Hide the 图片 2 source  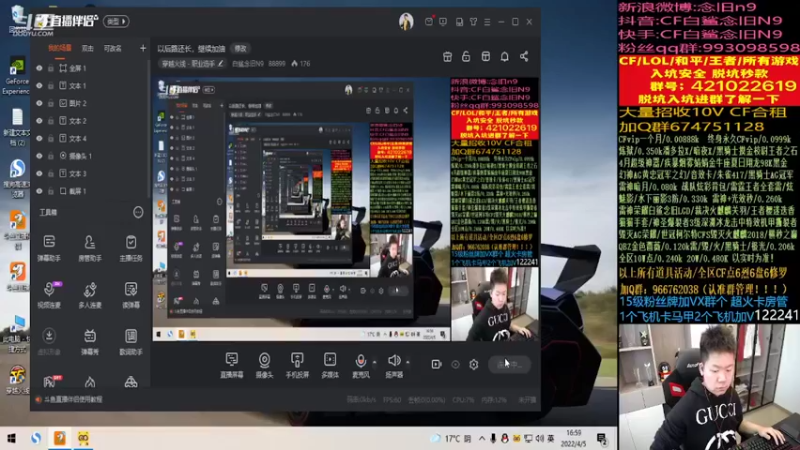39,103
